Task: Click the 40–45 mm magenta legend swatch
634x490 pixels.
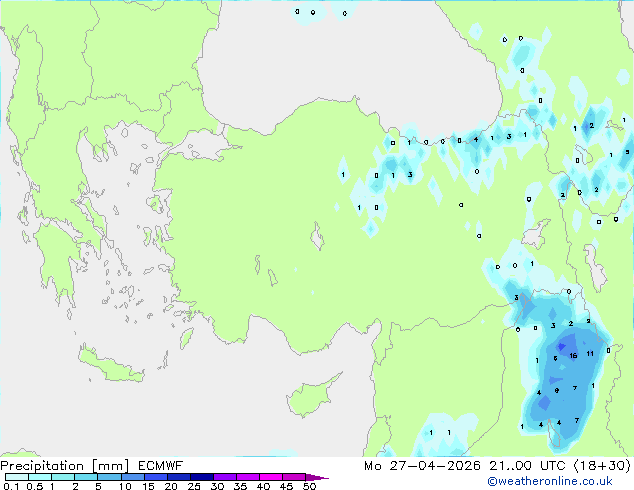Action: pyautogui.click(x=271, y=477)
